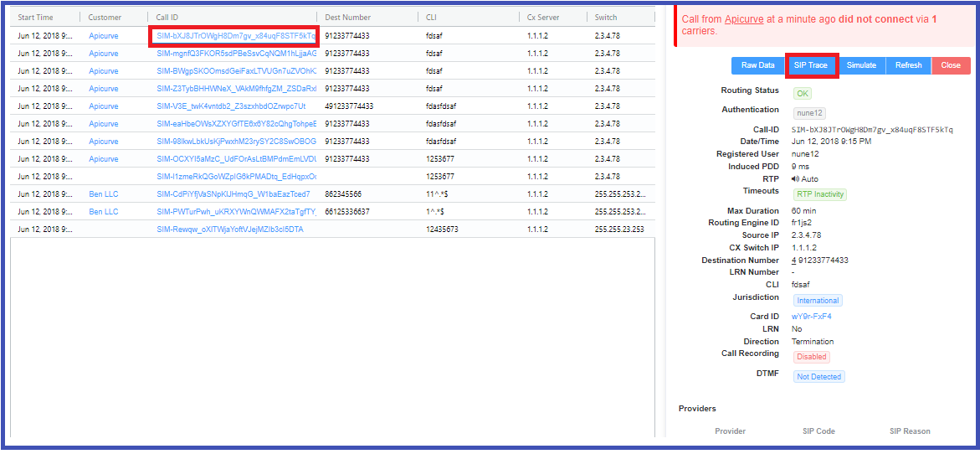Click the Cx Server column header
The image size is (980, 454).
[x=545, y=17]
